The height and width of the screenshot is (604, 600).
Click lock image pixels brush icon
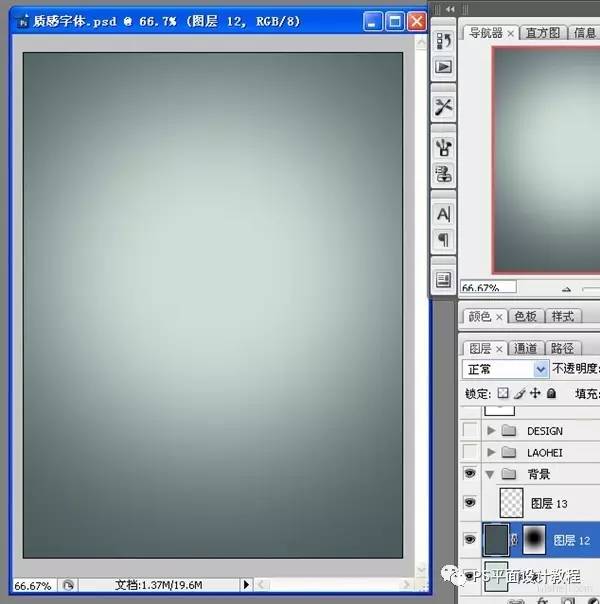(519, 393)
